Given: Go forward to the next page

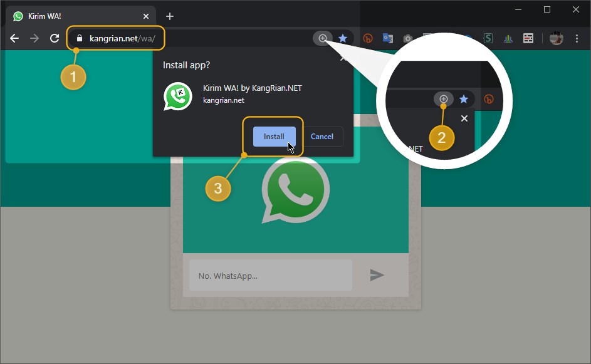Looking at the screenshot, I should click(x=34, y=38).
